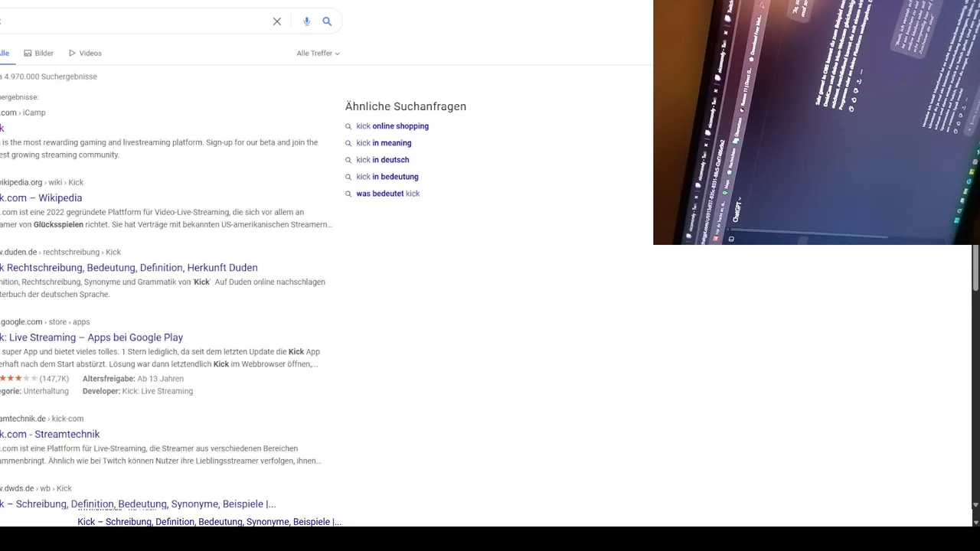
Task: Switch to the Bilder tab
Action: tap(39, 54)
